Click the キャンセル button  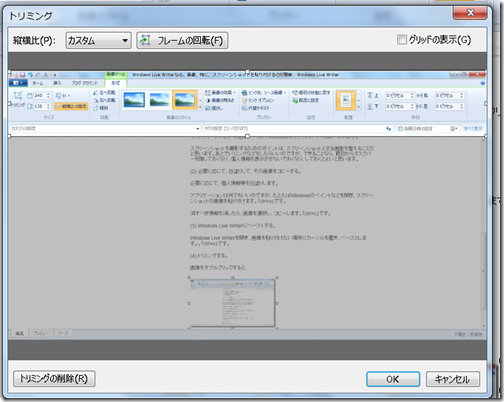click(453, 379)
